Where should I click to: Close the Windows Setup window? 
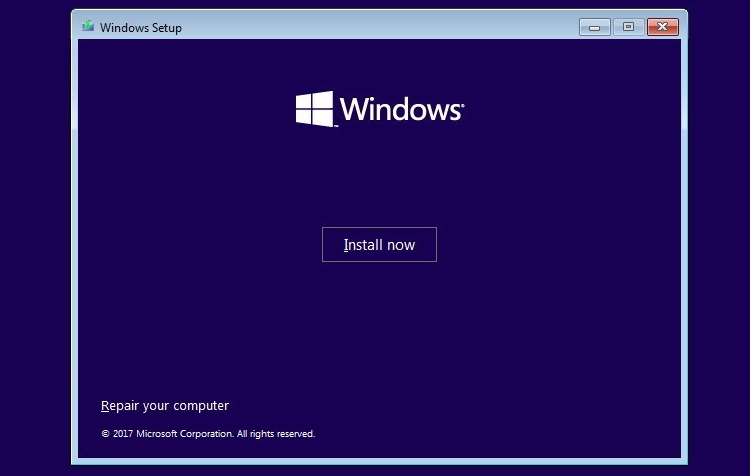tap(662, 27)
